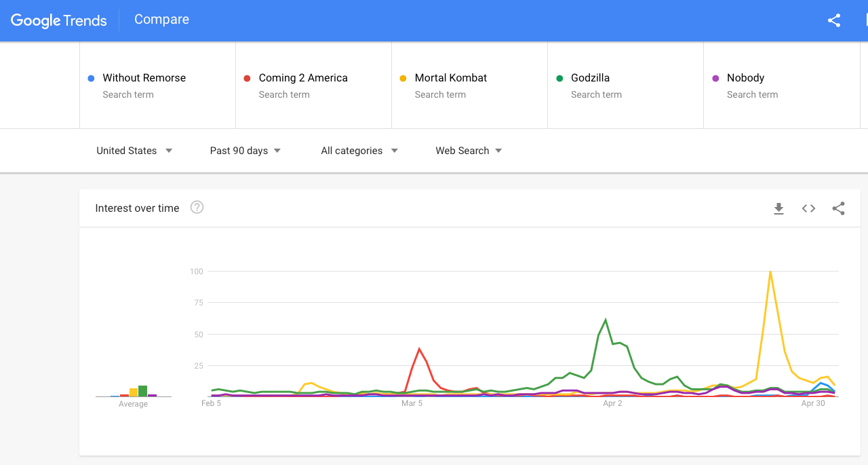Viewport: 868px width, 465px height.
Task: Click the Compare label in header
Action: tap(161, 20)
